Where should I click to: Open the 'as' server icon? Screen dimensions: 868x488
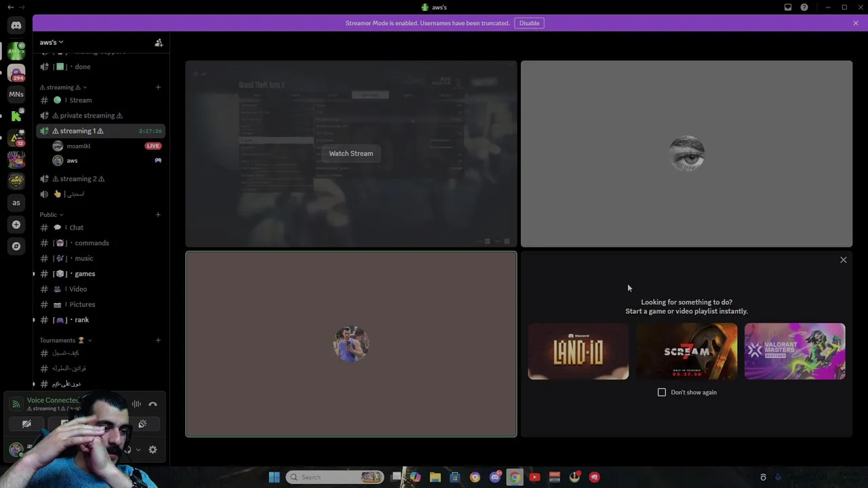tap(16, 203)
